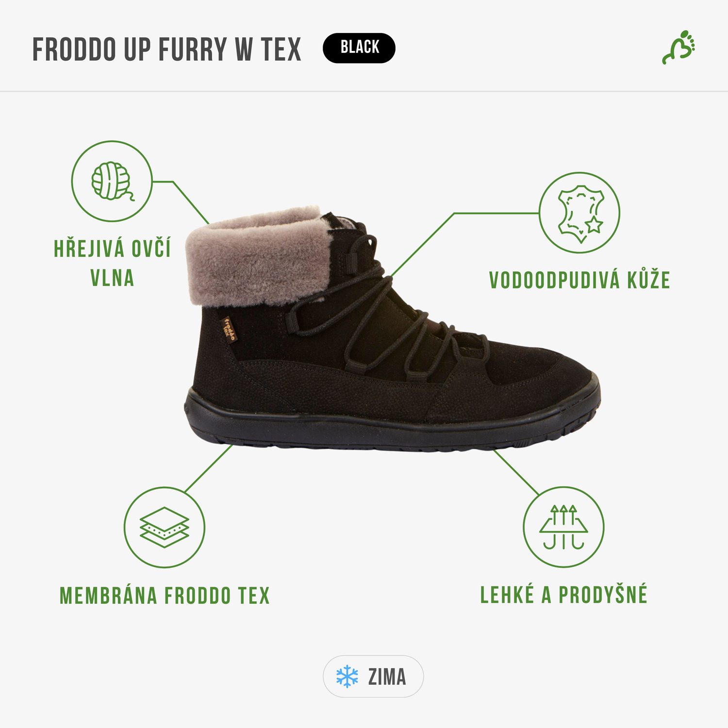Click the blue snowflake icon
Viewport: 728px width, 728px height.
347,677
